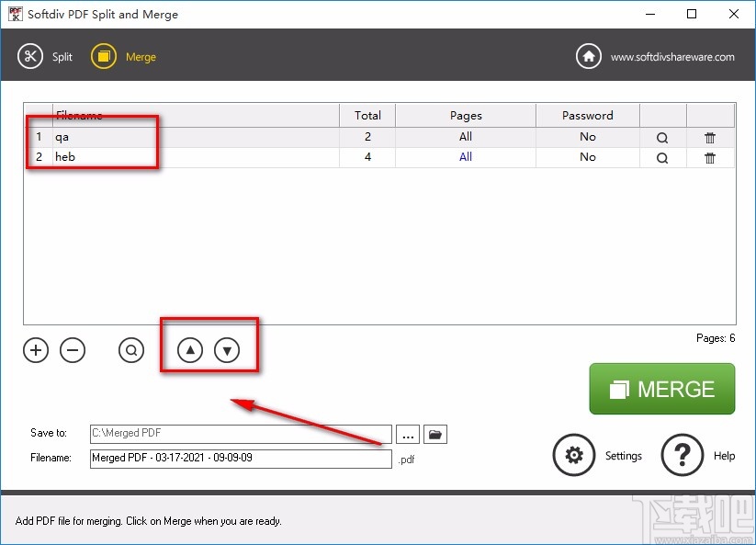Close the Softdiv PDF window

coord(733,14)
